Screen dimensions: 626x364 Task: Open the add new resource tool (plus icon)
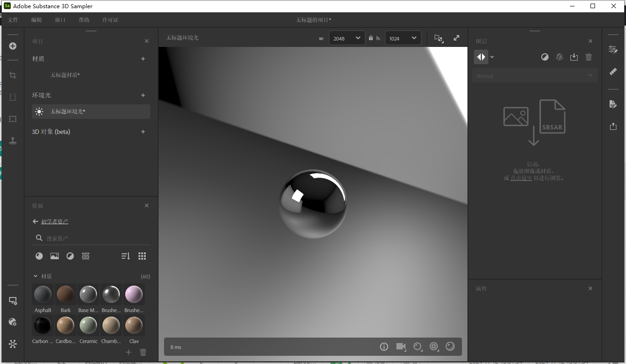tap(12, 46)
